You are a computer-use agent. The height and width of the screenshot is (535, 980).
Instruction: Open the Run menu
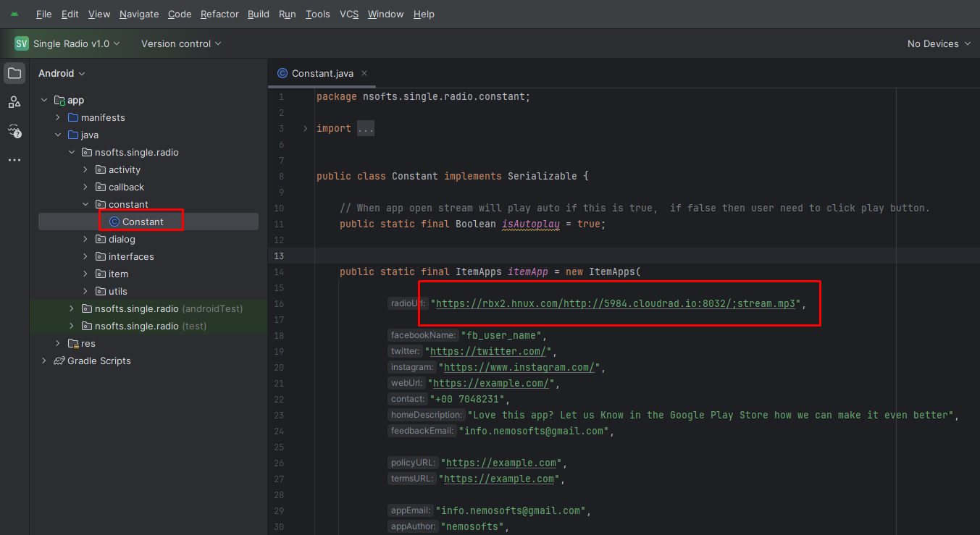288,14
